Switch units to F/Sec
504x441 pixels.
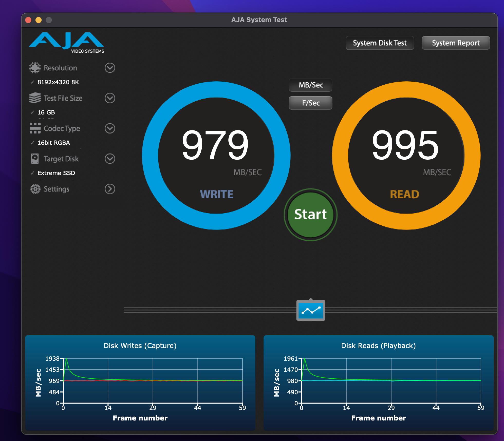coord(310,103)
